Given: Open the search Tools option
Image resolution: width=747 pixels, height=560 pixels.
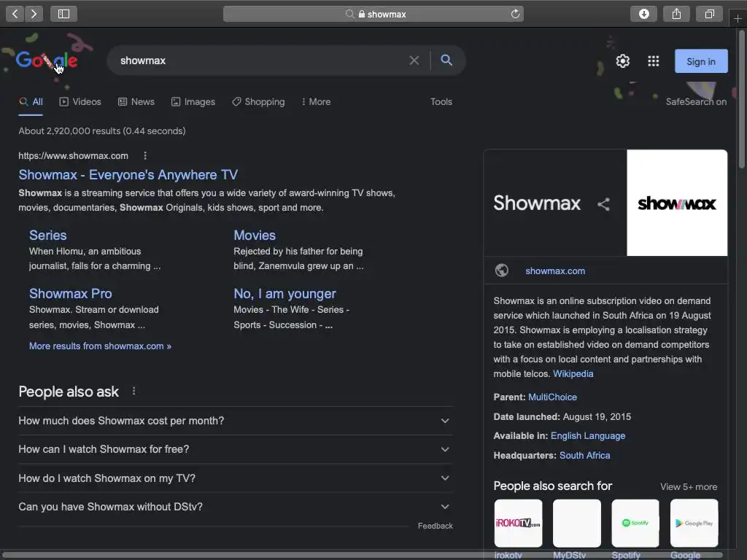Looking at the screenshot, I should click(441, 102).
